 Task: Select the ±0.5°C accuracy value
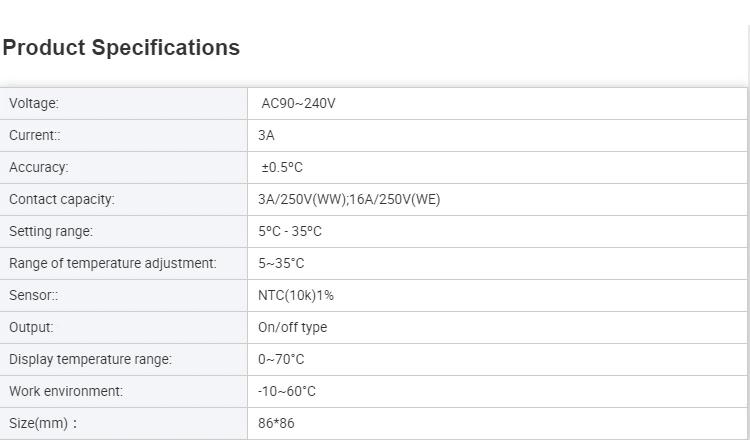point(282,167)
